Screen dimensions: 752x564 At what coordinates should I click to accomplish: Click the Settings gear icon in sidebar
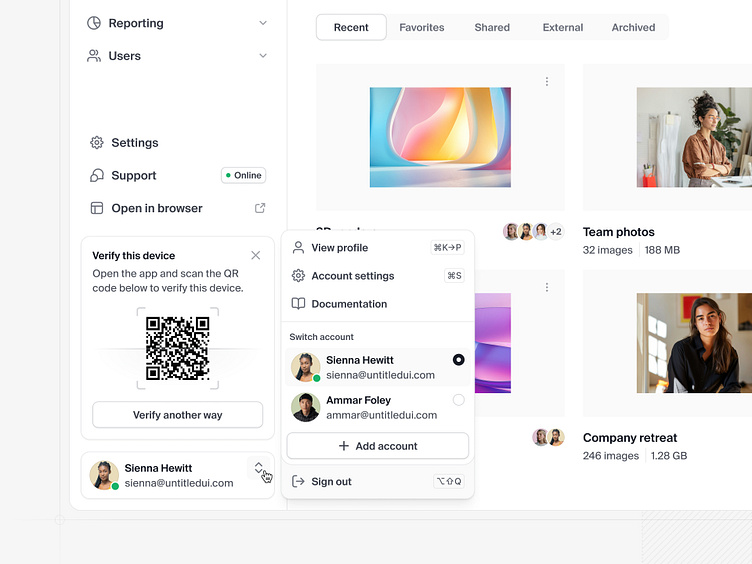coord(97,142)
